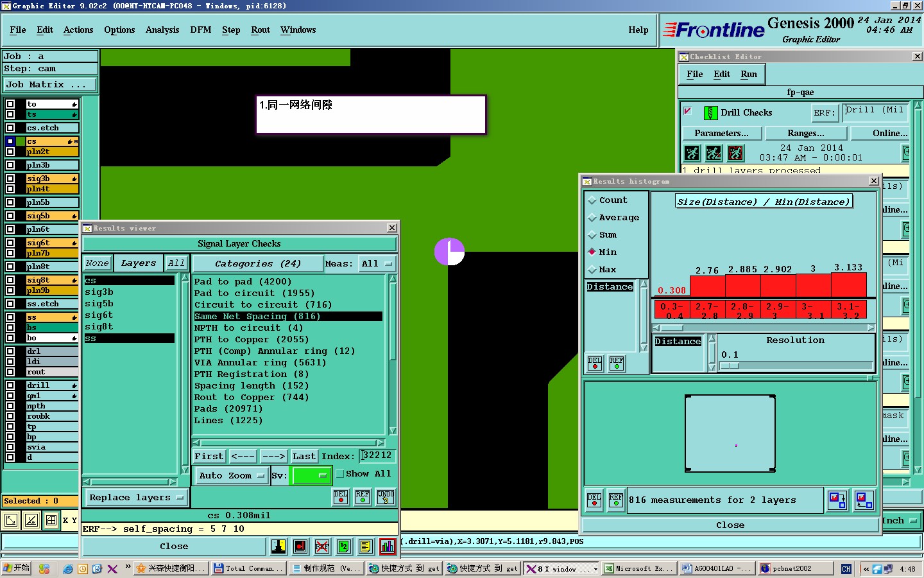Image resolution: width=924 pixels, height=578 pixels.
Task: Click the Parameters... button
Action: coord(721,133)
